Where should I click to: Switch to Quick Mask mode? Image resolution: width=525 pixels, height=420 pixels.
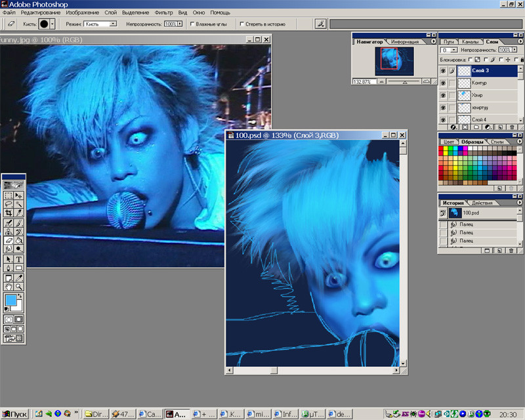(19, 319)
